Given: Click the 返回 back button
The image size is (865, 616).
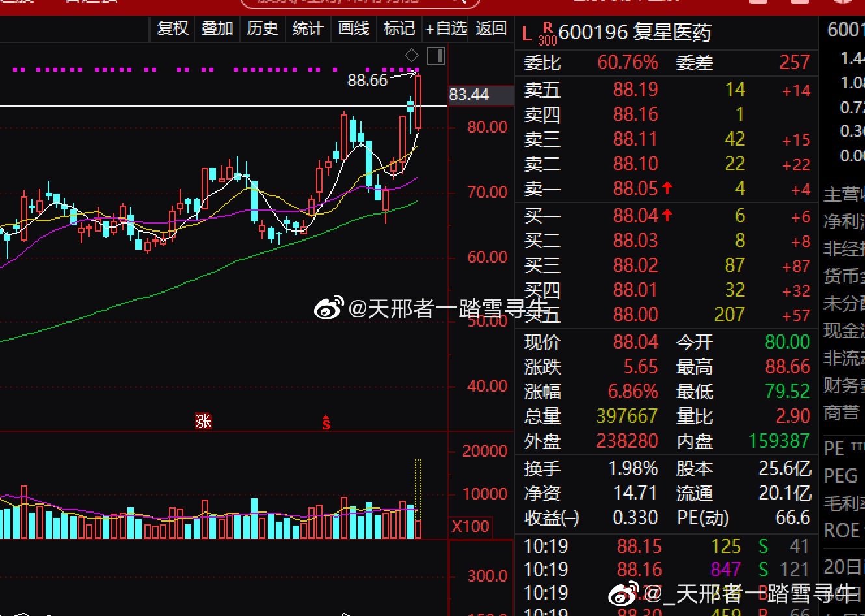Looking at the screenshot, I should (x=491, y=29).
